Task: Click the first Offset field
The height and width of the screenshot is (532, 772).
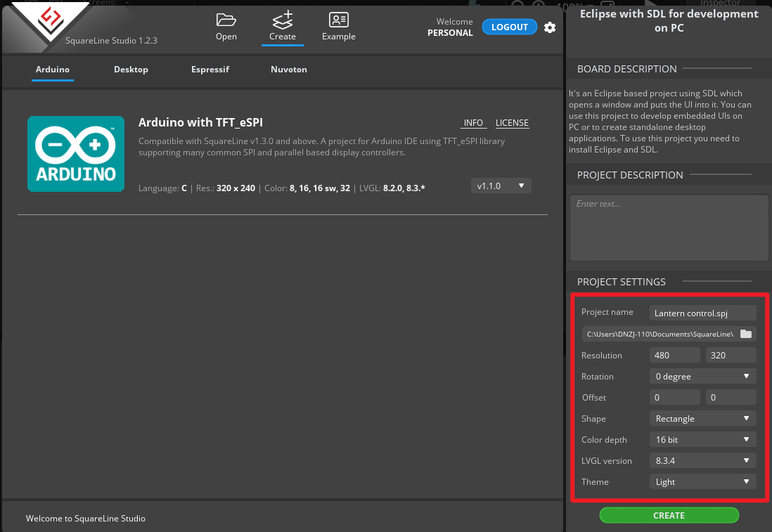Action: click(674, 398)
